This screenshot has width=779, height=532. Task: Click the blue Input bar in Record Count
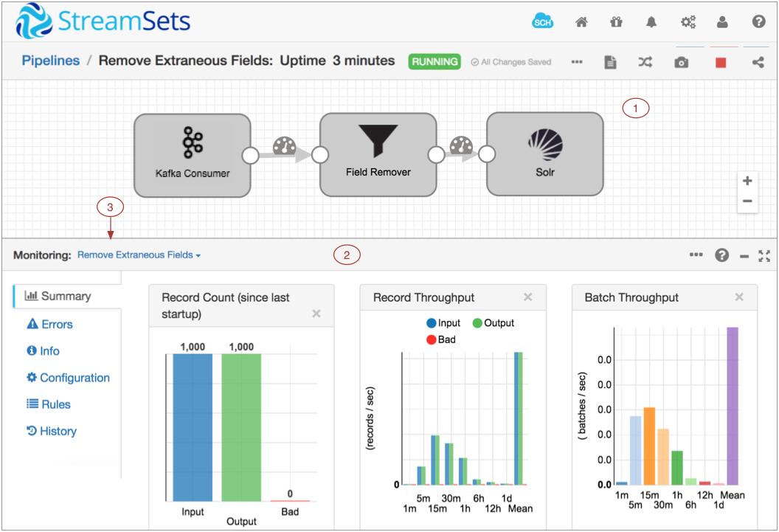pos(193,428)
